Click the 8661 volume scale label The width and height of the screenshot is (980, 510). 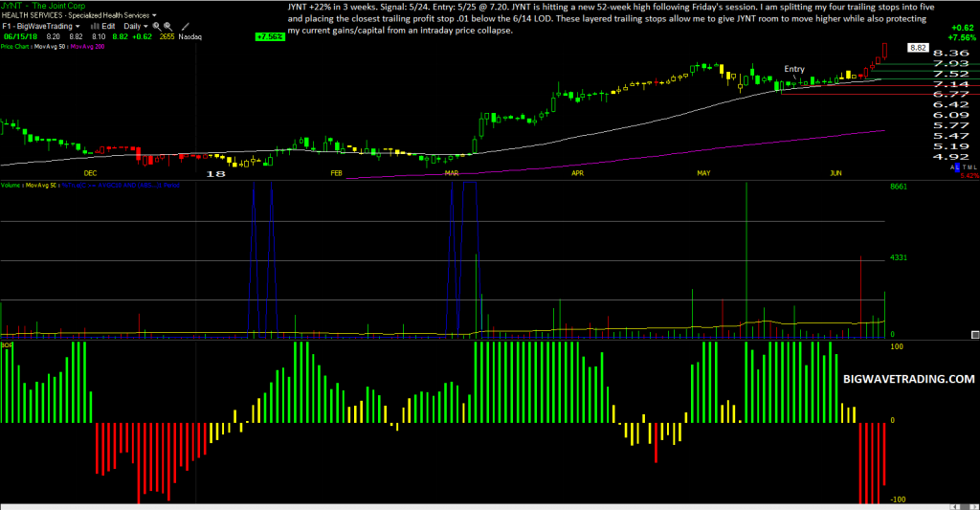click(899, 187)
